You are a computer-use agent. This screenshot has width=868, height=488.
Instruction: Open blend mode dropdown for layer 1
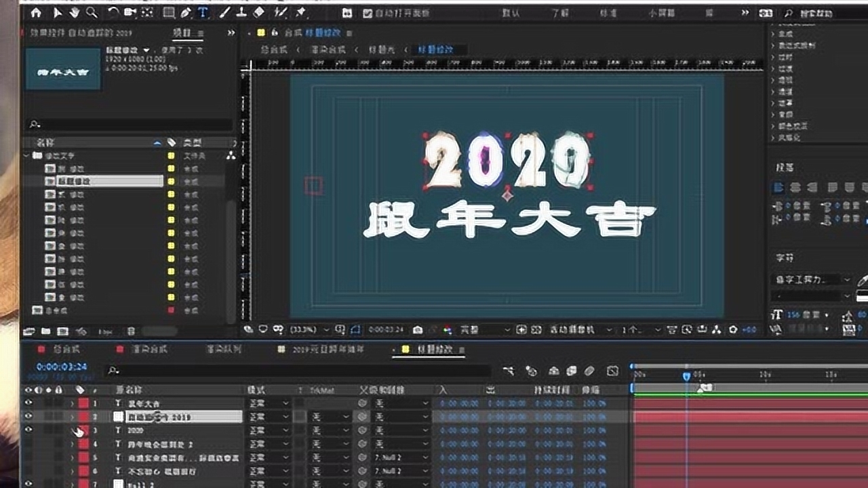(269, 403)
